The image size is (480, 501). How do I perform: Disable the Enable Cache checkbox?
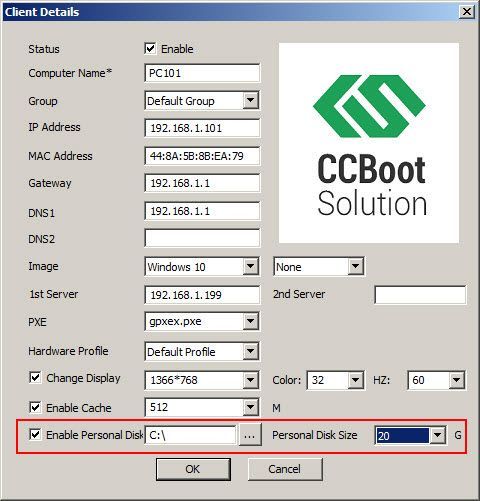point(35,407)
